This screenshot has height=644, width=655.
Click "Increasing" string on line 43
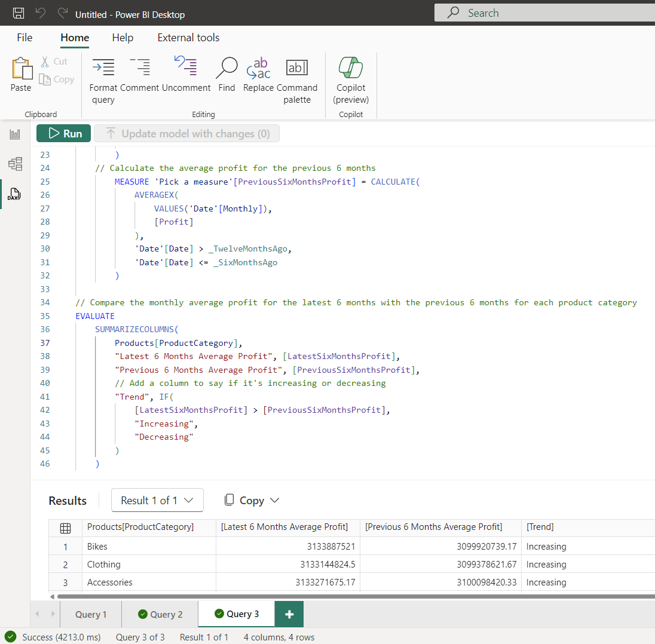click(164, 424)
